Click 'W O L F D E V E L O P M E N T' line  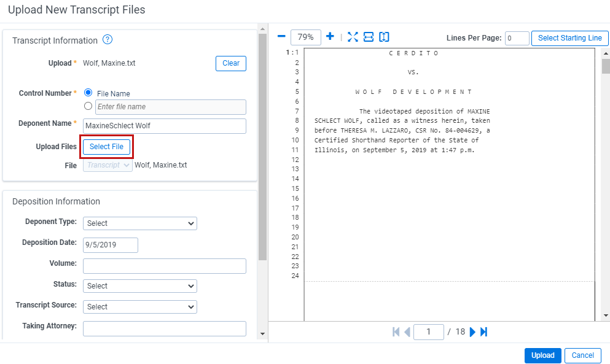tap(413, 92)
